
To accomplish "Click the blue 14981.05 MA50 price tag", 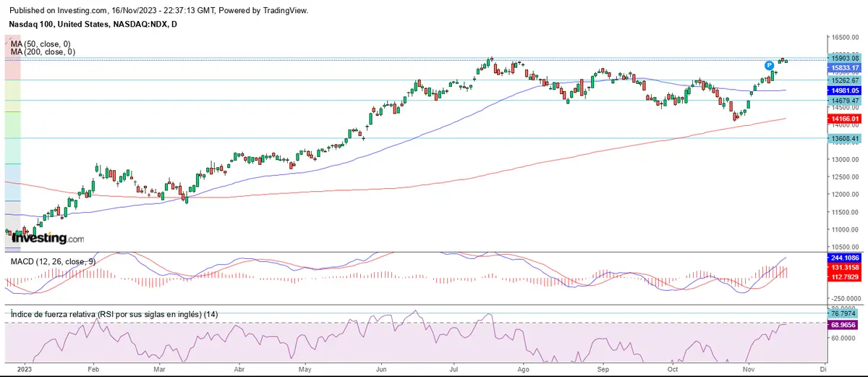I will (x=844, y=90).
